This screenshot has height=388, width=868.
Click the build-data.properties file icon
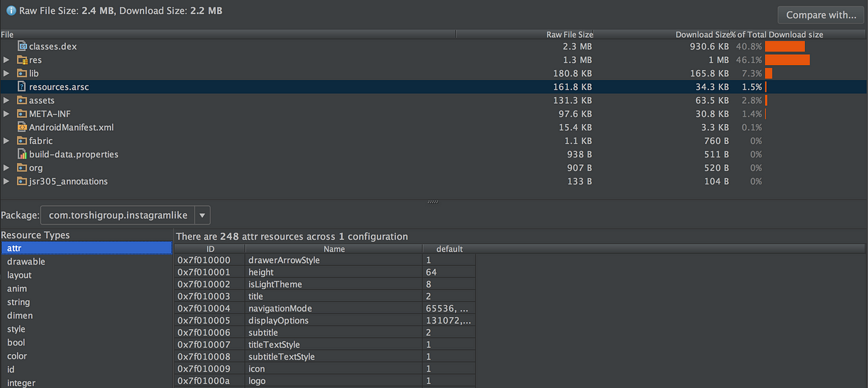[x=22, y=155]
